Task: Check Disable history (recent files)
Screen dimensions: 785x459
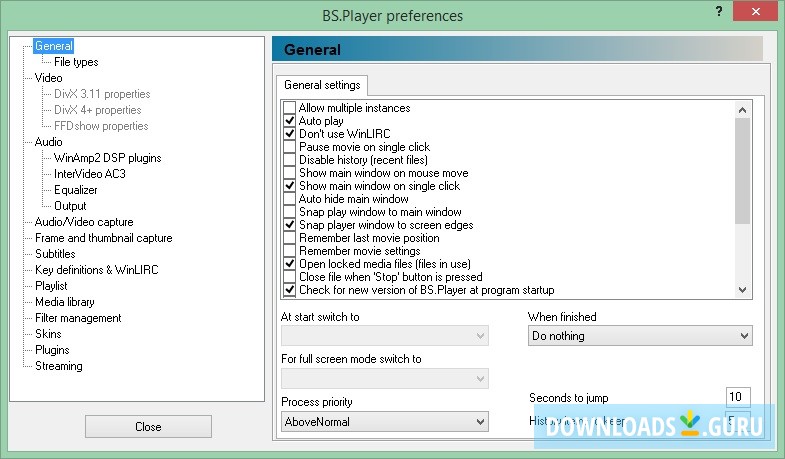Action: [x=289, y=160]
